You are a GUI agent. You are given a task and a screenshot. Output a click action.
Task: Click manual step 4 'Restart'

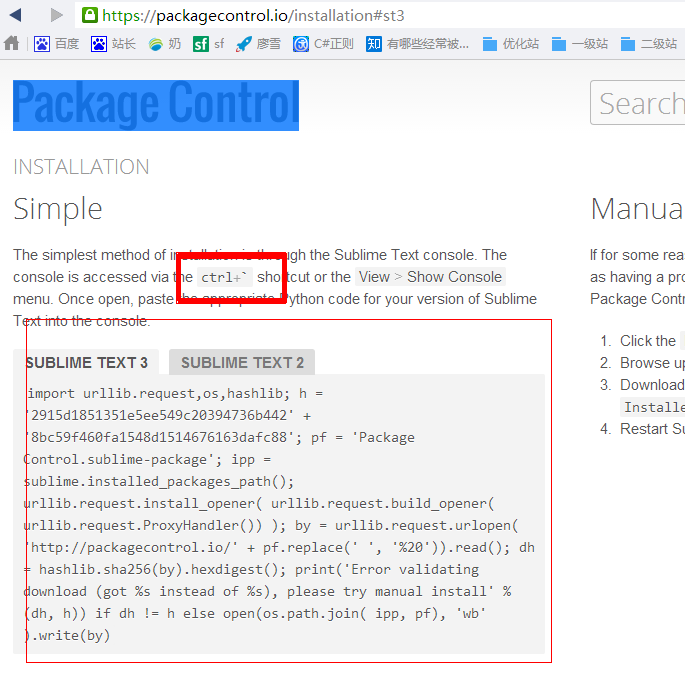pyautogui.click(x=652, y=429)
